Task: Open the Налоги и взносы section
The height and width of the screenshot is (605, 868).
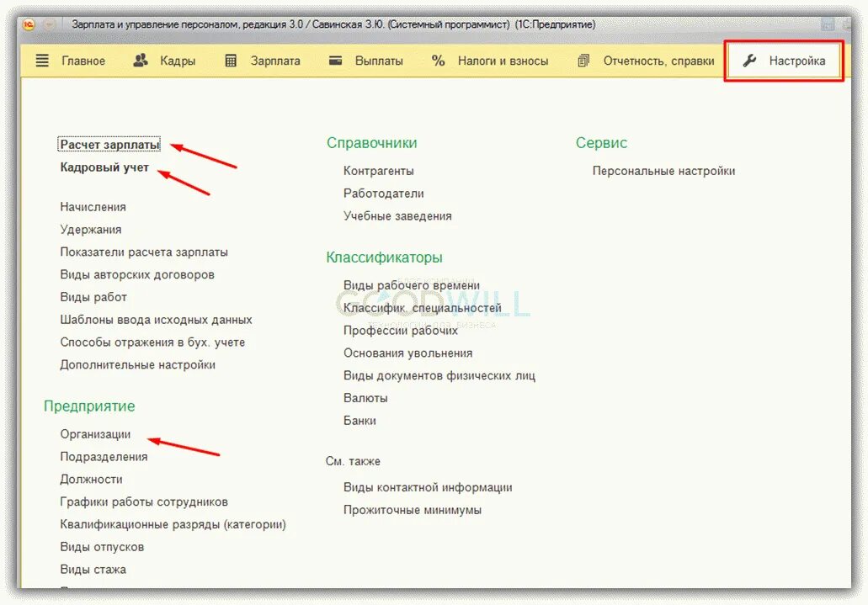Action: click(x=503, y=61)
